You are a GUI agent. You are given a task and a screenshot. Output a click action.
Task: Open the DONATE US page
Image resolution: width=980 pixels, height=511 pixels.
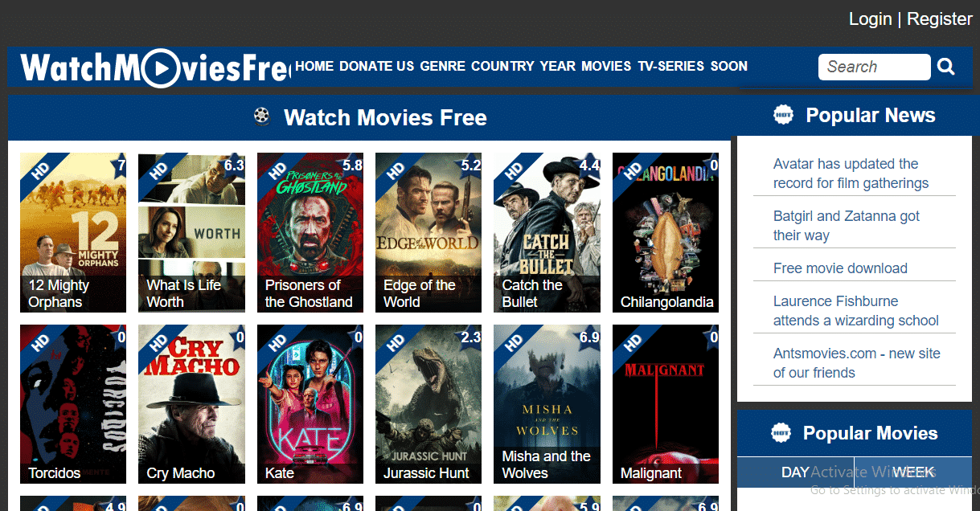(x=377, y=66)
